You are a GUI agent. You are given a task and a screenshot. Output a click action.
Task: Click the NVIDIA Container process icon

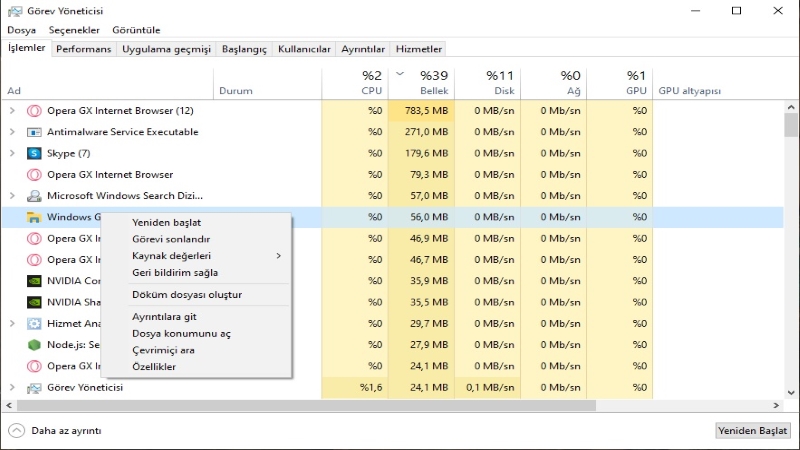click(x=34, y=281)
